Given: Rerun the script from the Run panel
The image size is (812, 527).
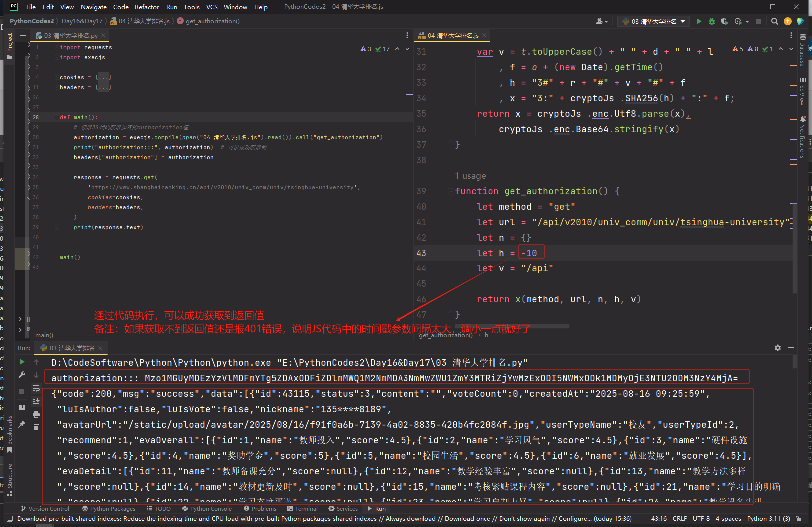Looking at the screenshot, I should [x=22, y=362].
